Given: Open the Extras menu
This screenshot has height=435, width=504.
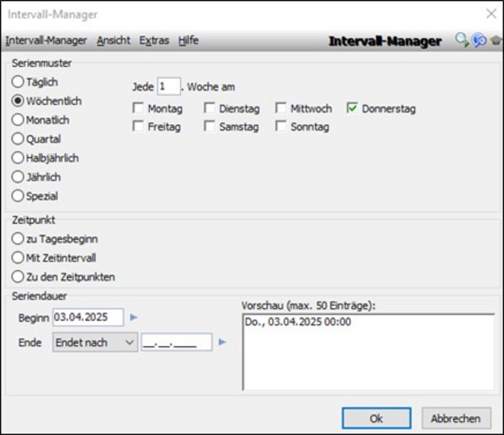Looking at the screenshot, I should click(x=154, y=41).
